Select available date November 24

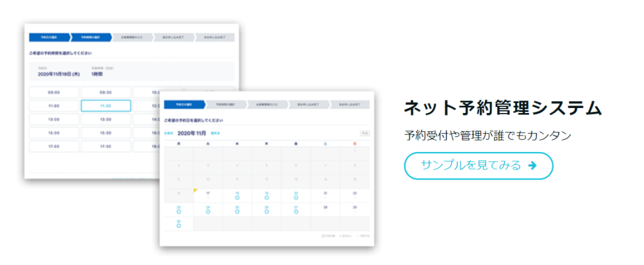[209, 210]
